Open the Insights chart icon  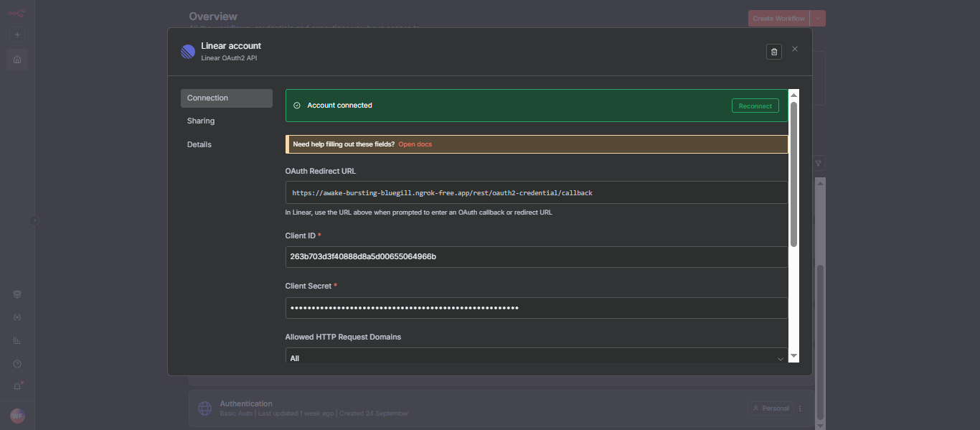[17, 340]
